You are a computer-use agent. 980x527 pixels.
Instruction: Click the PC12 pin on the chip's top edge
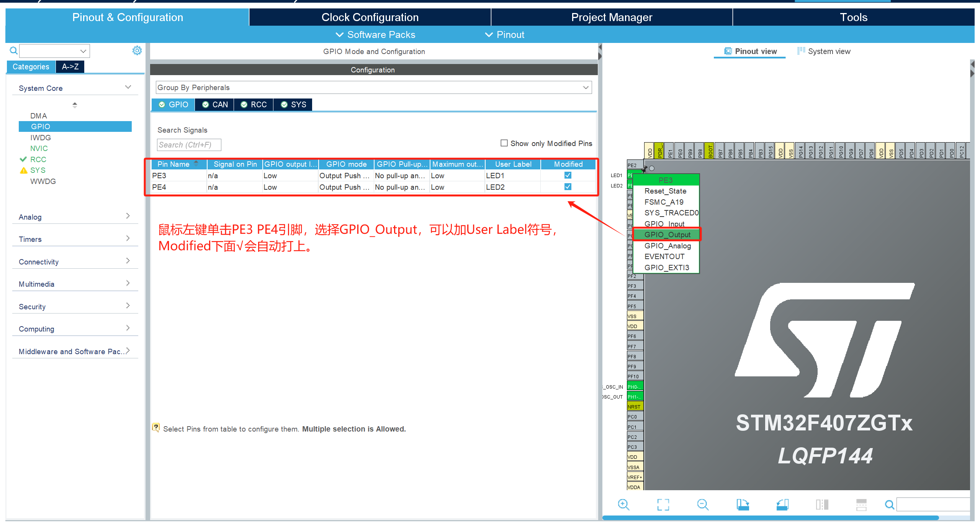click(x=961, y=151)
